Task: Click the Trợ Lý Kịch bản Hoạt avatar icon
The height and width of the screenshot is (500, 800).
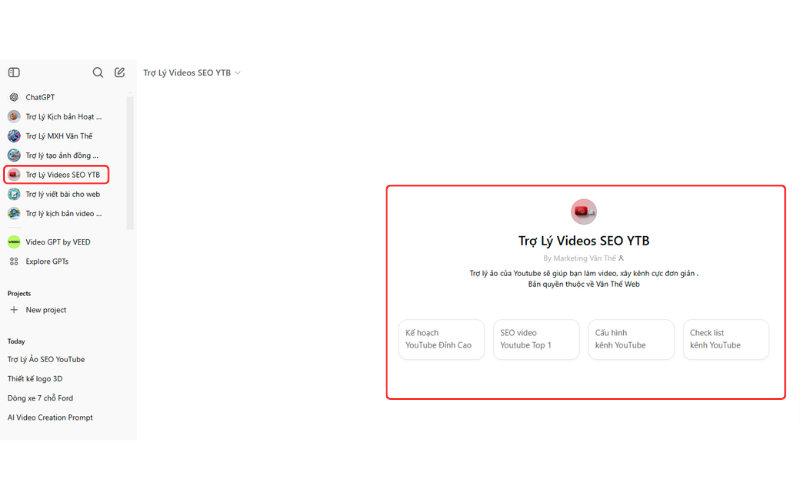Action: pos(14,116)
